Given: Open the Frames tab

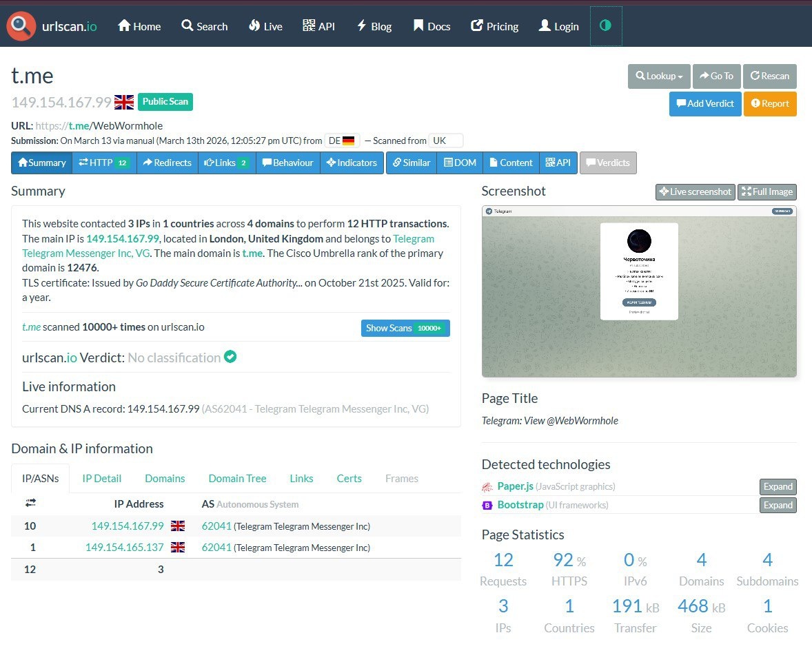Looking at the screenshot, I should coord(401,478).
